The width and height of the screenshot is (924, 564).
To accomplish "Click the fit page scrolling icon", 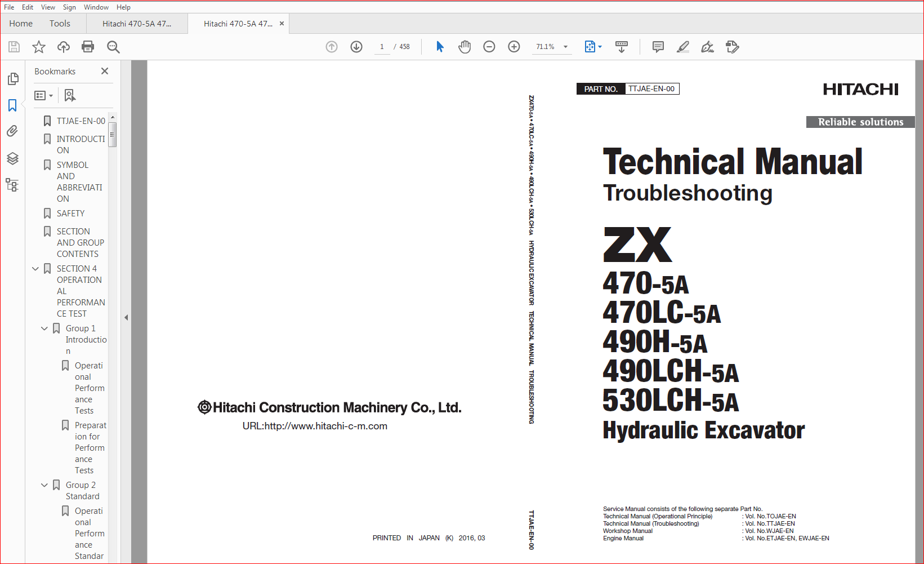I will (x=590, y=47).
